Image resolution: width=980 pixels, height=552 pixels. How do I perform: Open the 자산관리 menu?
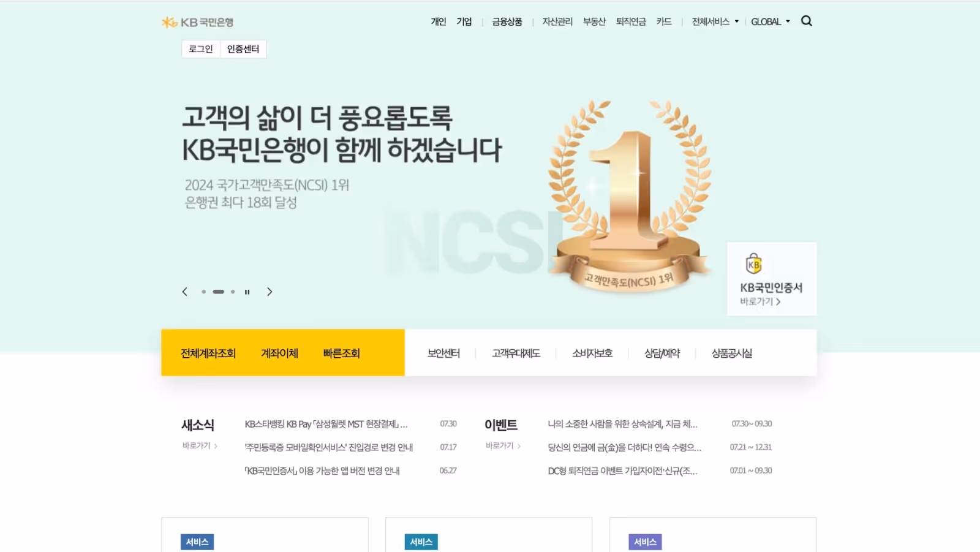[x=557, y=21]
